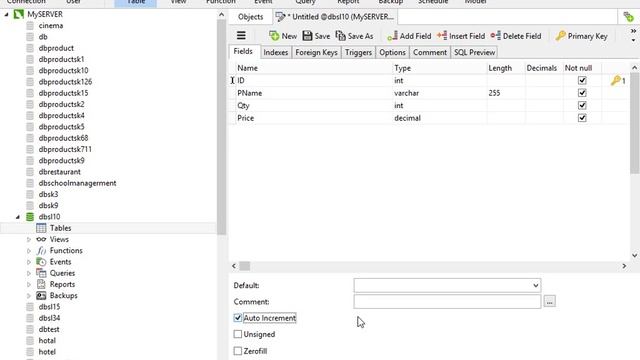640x360 pixels.
Task: Click the new tab icon at top right
Action: (629, 17)
